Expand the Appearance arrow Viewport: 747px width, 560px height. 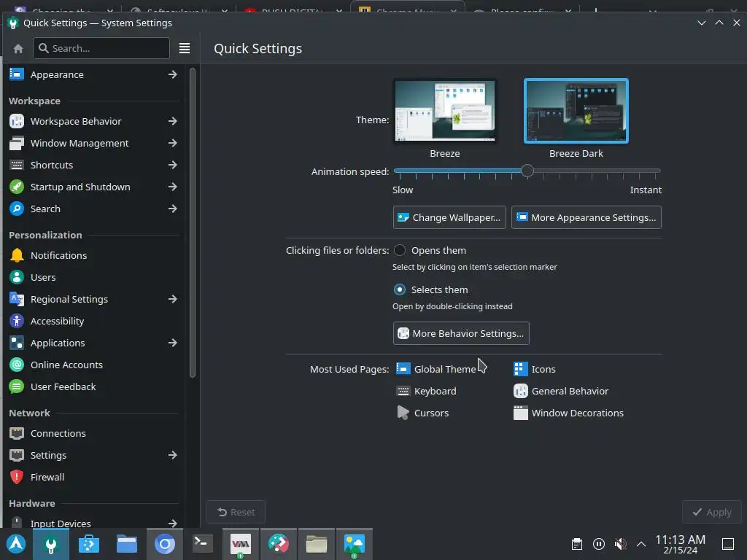172,75
